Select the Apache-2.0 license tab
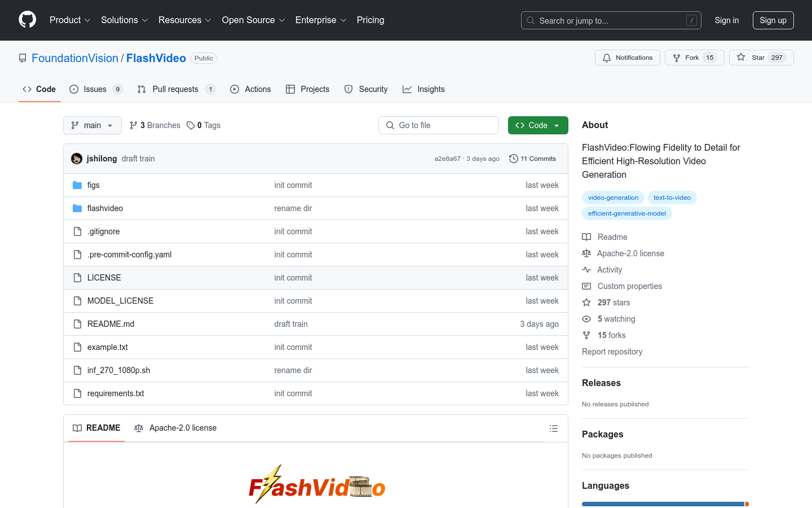The width and height of the screenshot is (812, 508). 175,428
